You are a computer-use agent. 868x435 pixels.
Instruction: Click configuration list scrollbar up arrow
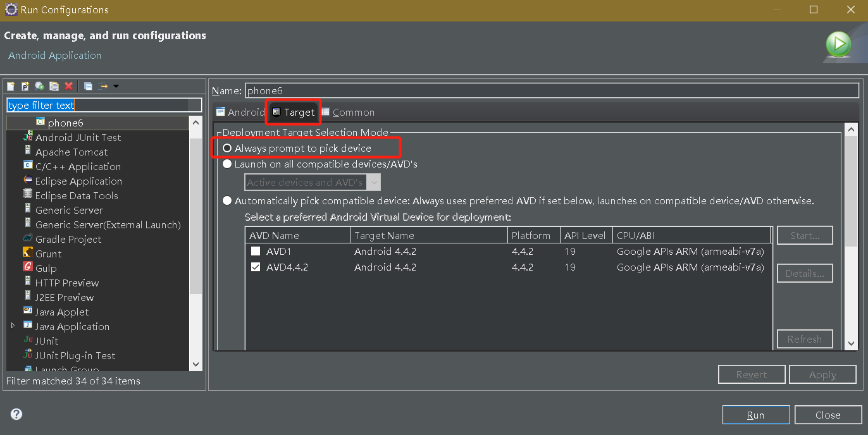point(195,121)
